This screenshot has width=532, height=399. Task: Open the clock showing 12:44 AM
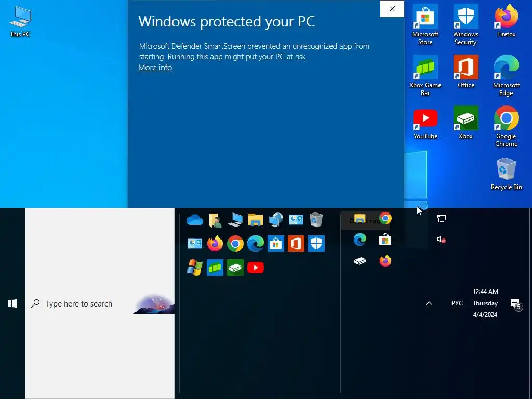(x=485, y=303)
